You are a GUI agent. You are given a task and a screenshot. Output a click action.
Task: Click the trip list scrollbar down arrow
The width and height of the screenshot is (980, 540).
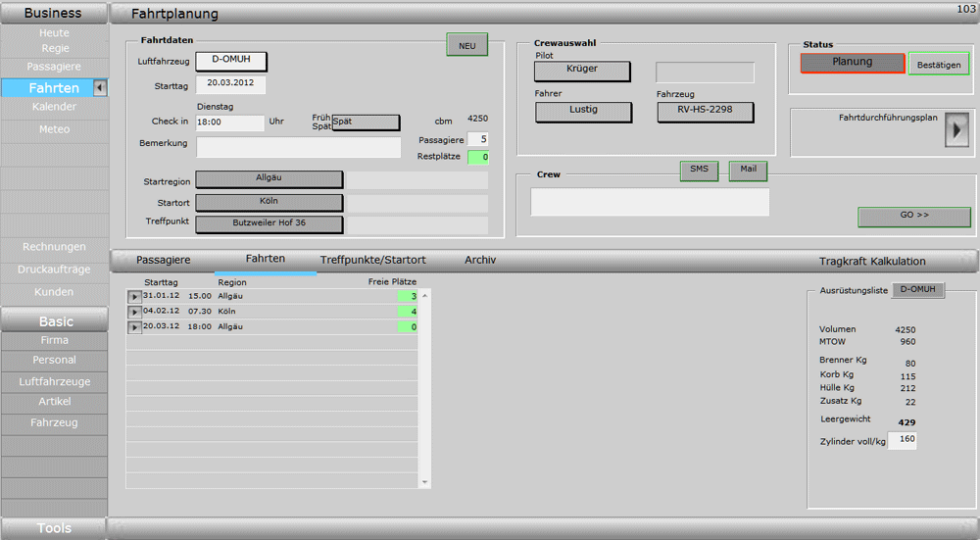tap(425, 482)
